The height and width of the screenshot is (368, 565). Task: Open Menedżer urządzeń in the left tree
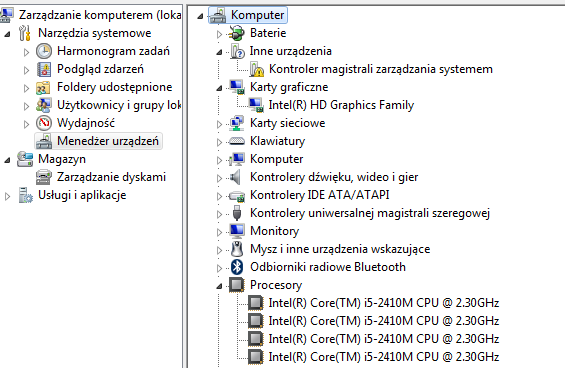click(108, 141)
